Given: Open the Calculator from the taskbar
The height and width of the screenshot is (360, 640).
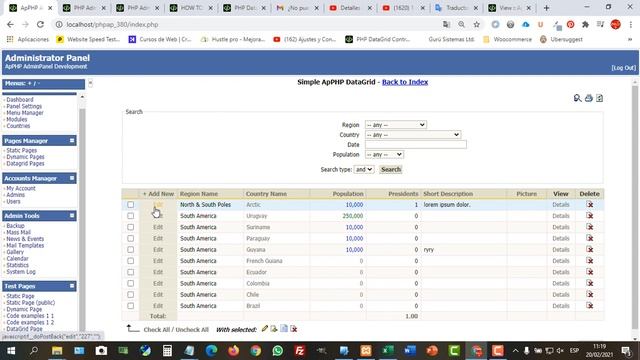Looking at the screenshot, I should point(167,351).
